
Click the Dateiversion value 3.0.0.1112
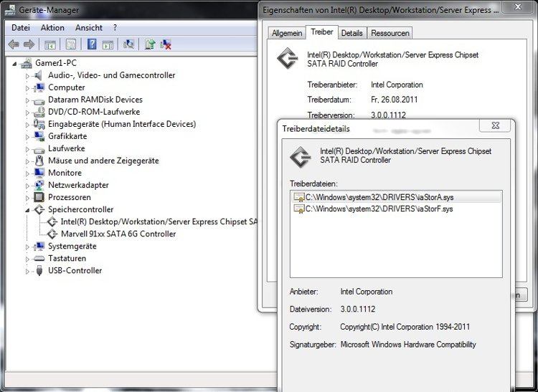pyautogui.click(x=357, y=309)
